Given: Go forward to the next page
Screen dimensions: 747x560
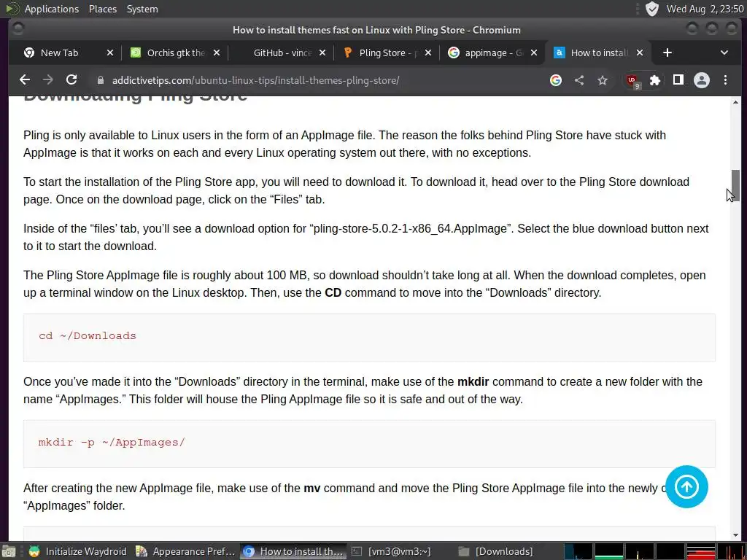Looking at the screenshot, I should point(48,80).
